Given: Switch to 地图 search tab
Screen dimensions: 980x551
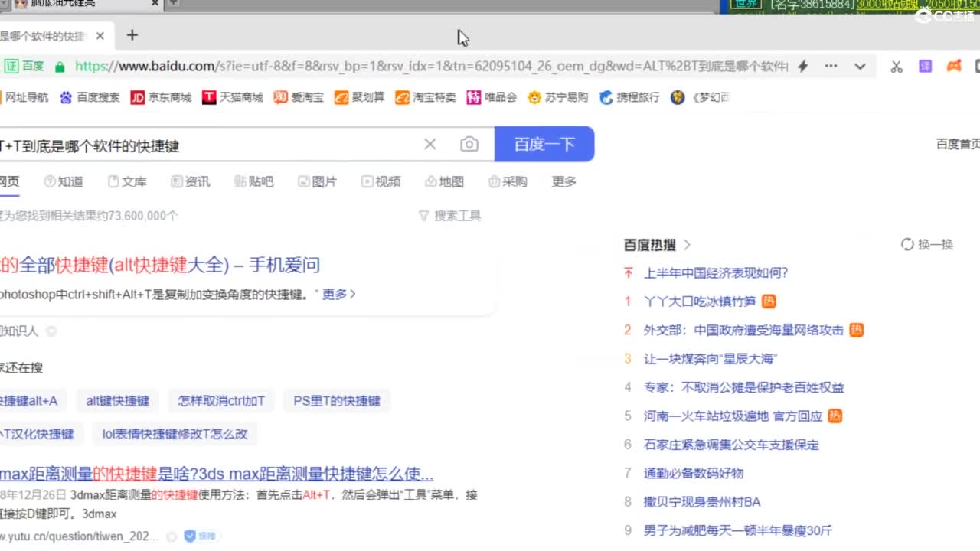Looking at the screenshot, I should (445, 181).
